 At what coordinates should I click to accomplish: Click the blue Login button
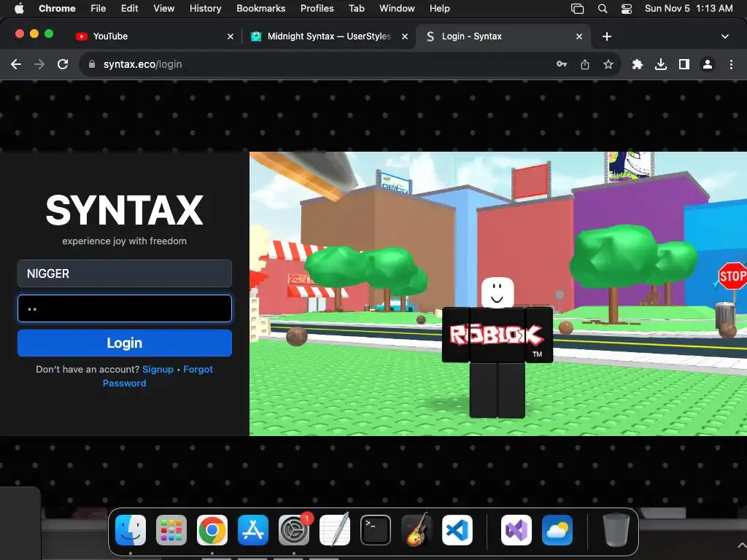click(124, 343)
